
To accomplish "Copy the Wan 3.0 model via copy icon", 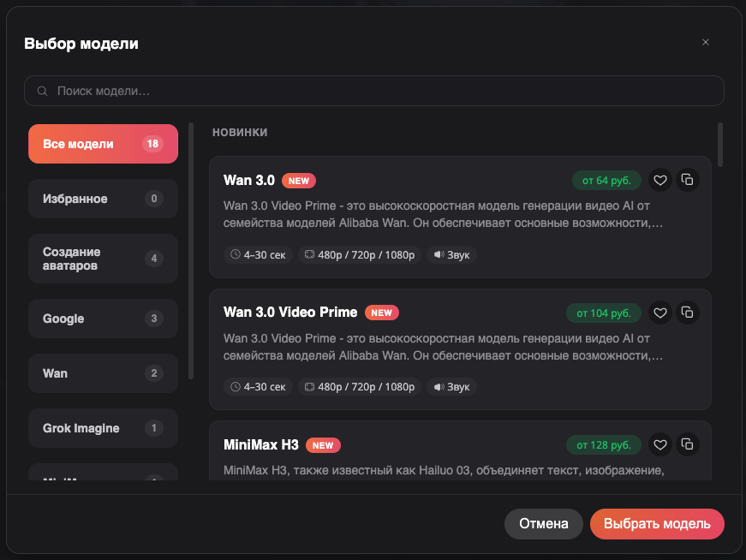I will coord(688,181).
